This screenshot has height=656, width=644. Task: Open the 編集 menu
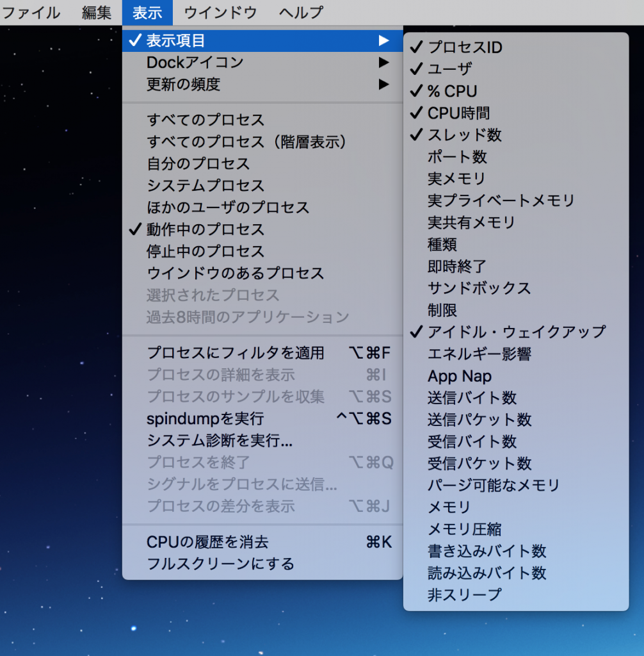(97, 13)
